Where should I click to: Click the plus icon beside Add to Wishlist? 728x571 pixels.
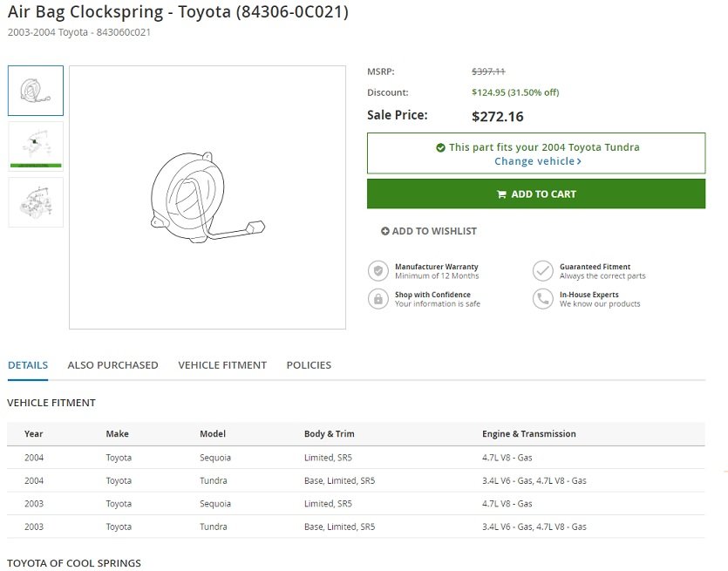click(384, 231)
